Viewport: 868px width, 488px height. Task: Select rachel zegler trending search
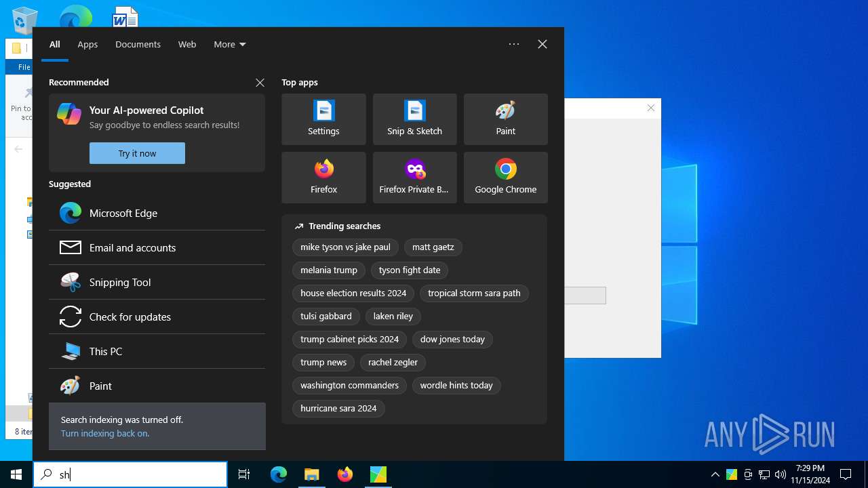click(393, 363)
